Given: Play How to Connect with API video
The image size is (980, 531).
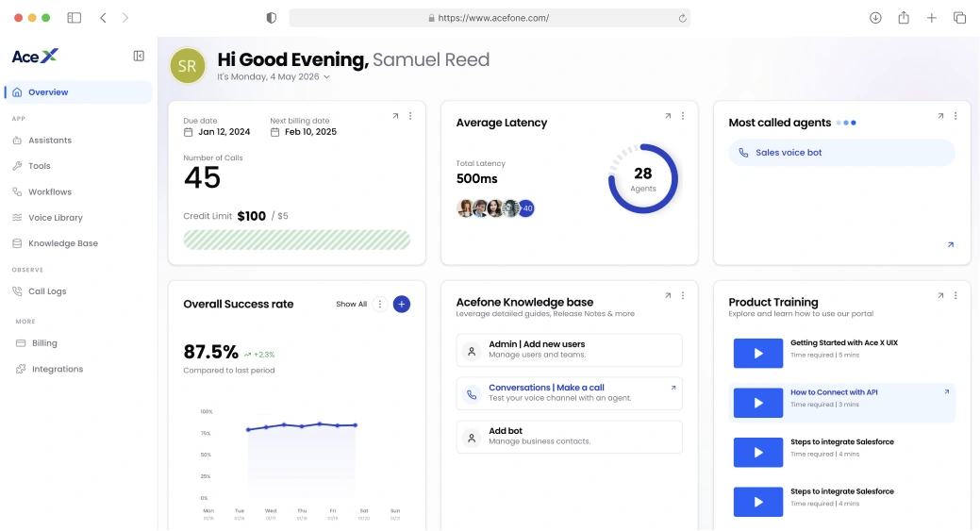Looking at the screenshot, I should click(x=758, y=403).
